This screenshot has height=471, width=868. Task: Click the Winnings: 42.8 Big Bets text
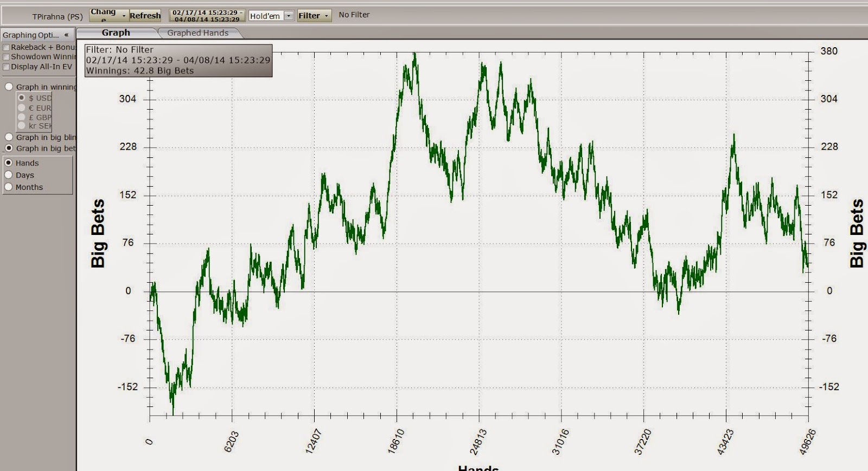coord(140,71)
